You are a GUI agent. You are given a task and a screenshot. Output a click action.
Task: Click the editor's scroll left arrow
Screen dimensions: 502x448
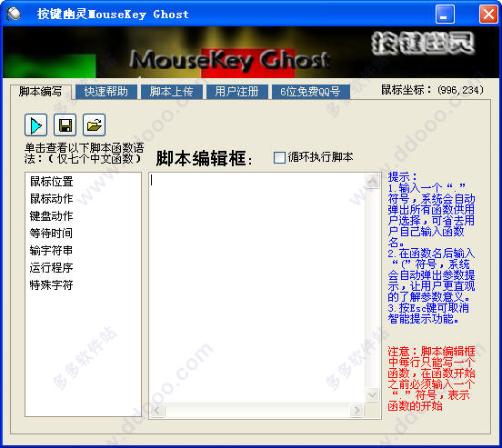coord(156,410)
